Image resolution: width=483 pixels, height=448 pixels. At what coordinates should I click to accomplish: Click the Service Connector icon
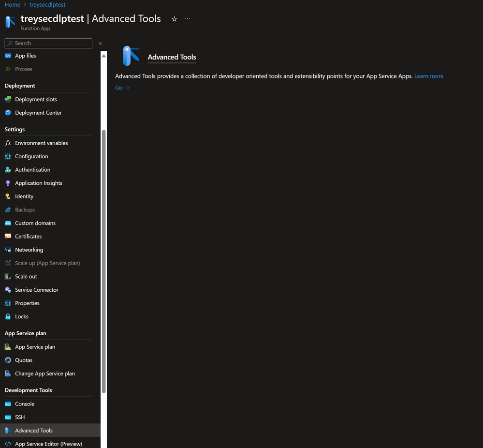[x=8, y=290]
